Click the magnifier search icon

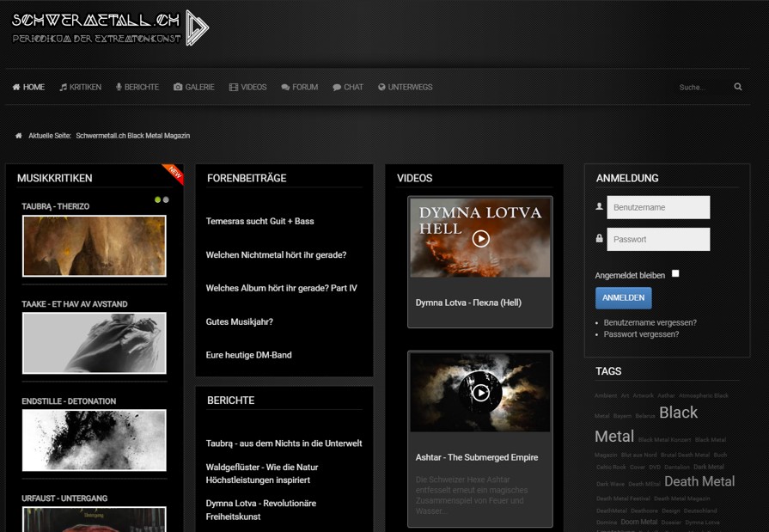coord(737,87)
